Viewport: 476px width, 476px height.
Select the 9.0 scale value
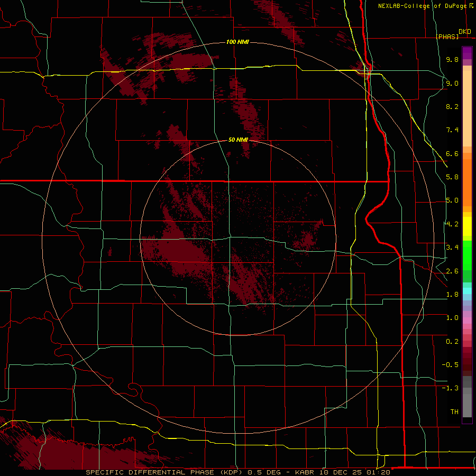(452, 83)
